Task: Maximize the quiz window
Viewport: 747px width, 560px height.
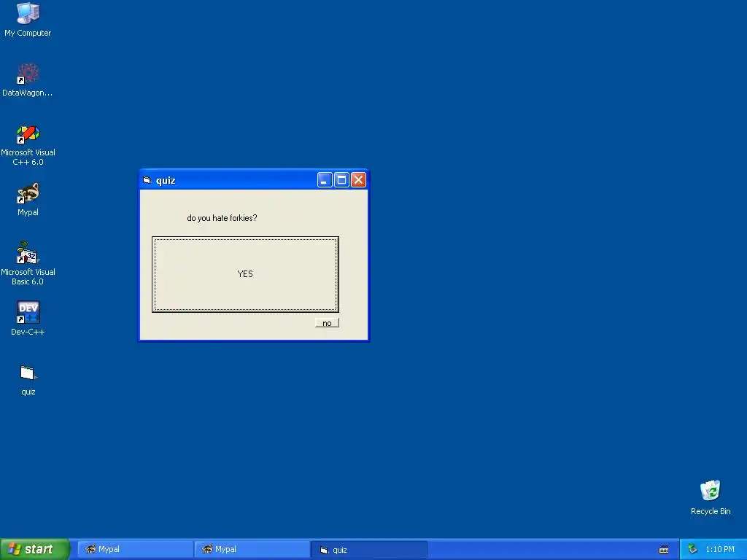Action: (341, 180)
